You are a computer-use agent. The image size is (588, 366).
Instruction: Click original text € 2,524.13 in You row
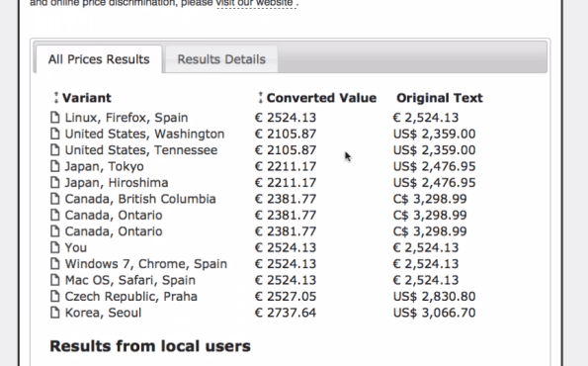(426, 247)
